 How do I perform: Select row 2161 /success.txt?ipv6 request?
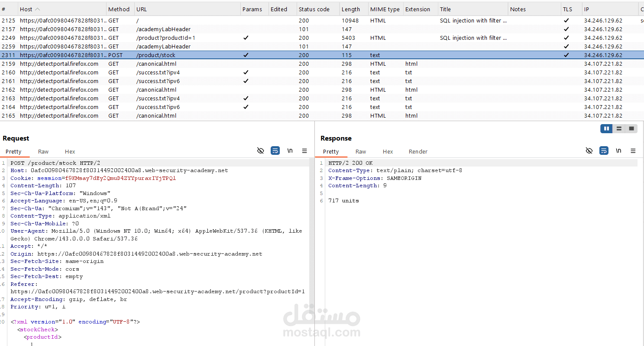(x=322, y=81)
